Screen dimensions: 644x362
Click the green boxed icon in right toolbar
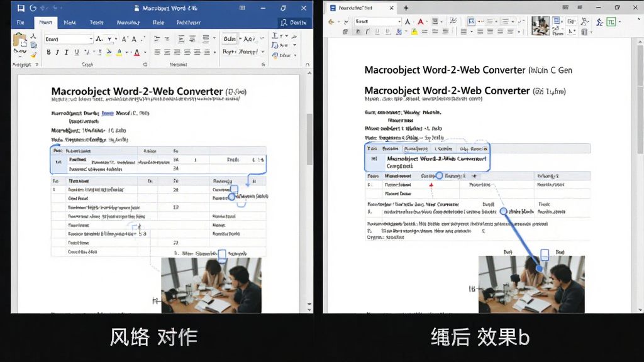point(611,22)
